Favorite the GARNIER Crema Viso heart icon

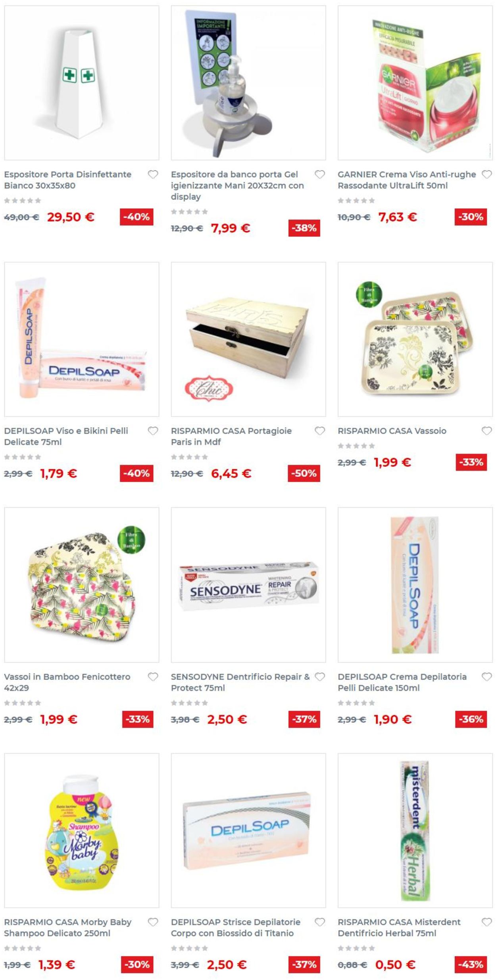point(486,174)
